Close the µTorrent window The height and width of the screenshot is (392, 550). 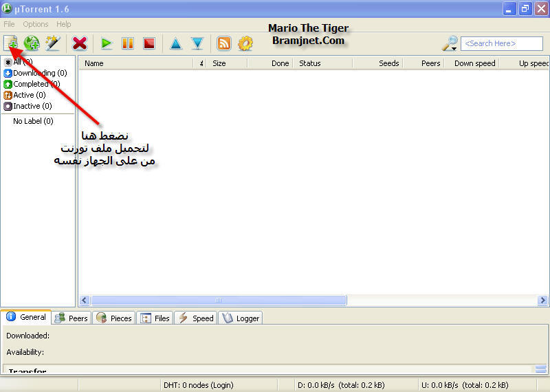pos(541,9)
